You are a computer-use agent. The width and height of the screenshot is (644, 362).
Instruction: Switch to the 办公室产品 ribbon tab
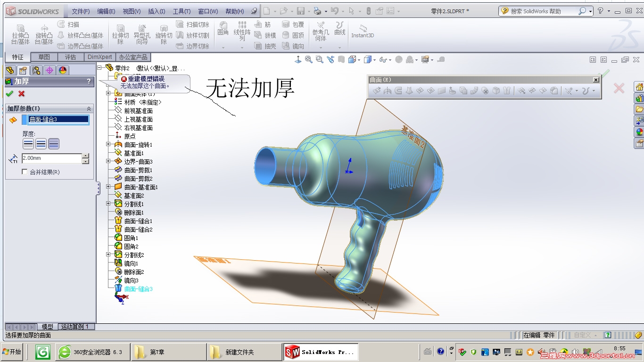(x=134, y=57)
